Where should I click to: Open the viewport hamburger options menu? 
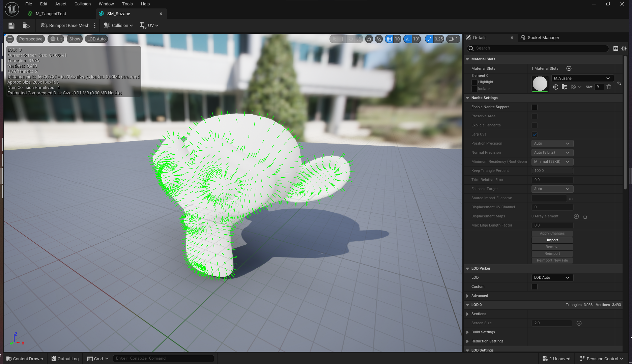pos(10,39)
